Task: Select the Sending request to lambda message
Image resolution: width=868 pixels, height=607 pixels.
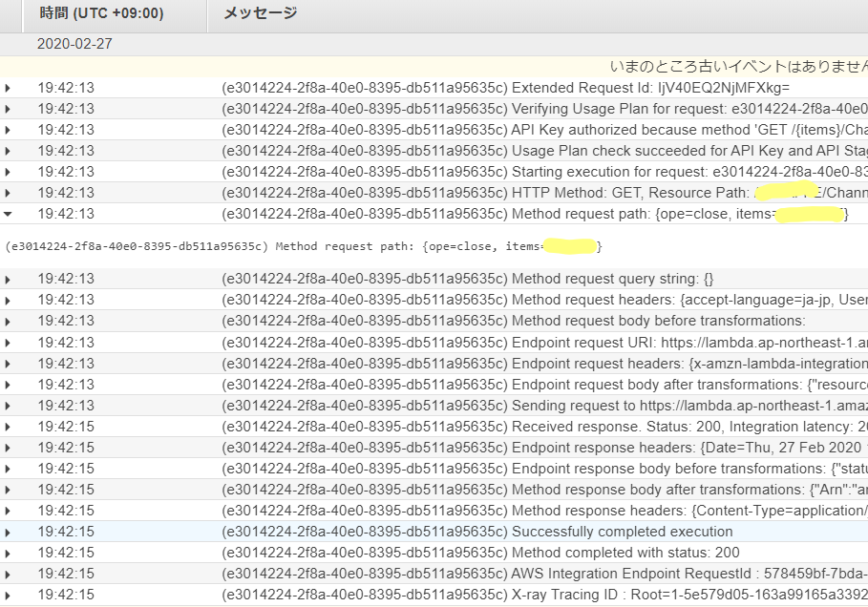Action: click(544, 406)
